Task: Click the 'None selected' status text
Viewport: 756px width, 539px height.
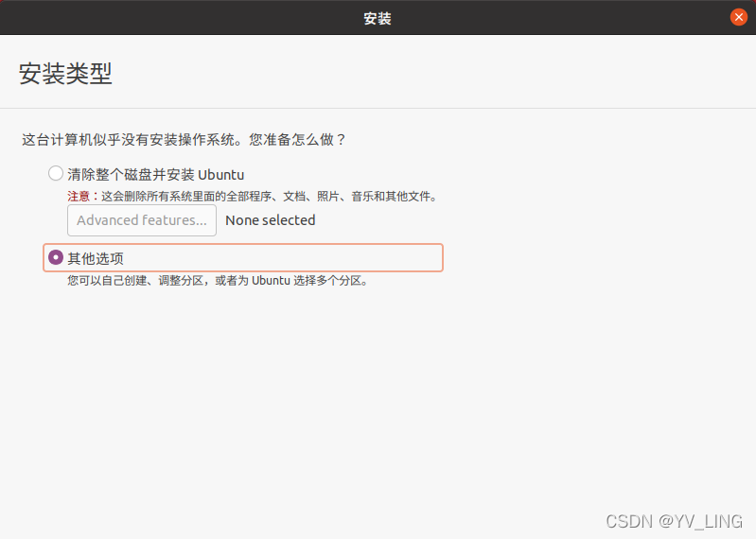Action: tap(270, 220)
